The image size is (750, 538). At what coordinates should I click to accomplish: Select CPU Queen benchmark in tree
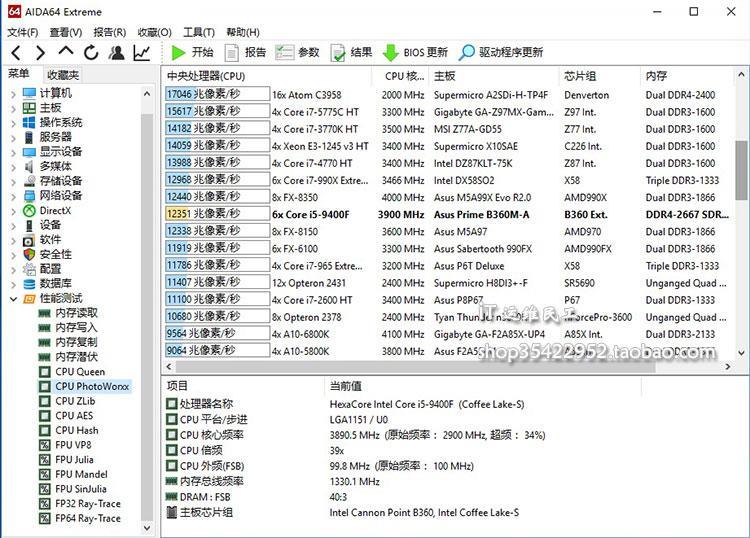79,372
